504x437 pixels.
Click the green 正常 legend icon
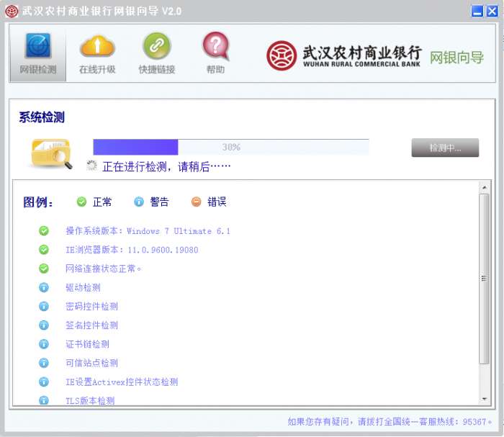81,202
